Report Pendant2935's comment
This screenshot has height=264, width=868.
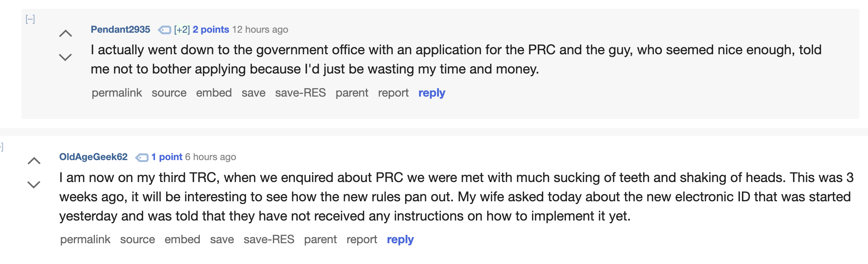[393, 93]
